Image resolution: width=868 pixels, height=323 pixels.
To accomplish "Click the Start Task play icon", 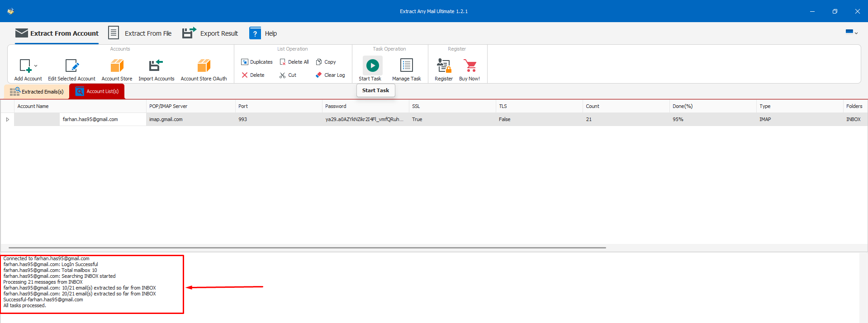I will tap(372, 66).
